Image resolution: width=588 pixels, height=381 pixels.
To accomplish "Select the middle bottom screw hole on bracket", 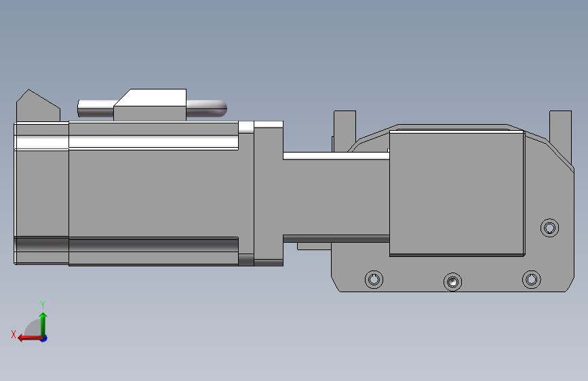I will point(452,281).
